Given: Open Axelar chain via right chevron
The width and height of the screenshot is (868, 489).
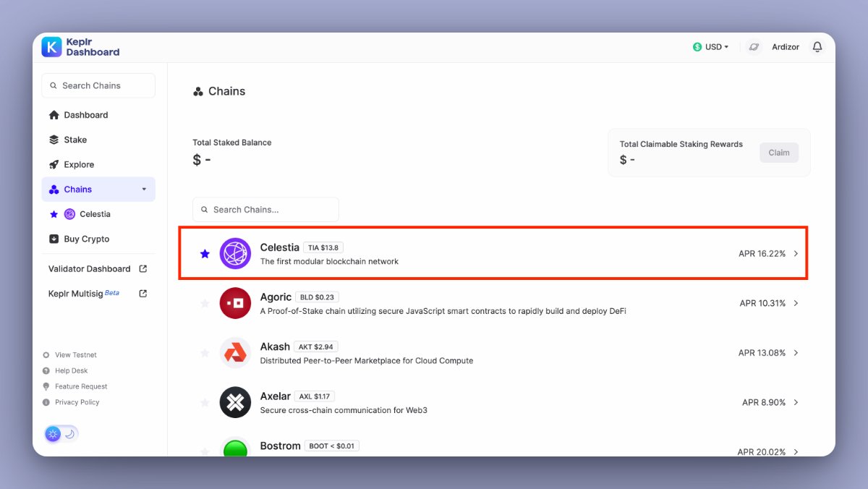Looking at the screenshot, I should pyautogui.click(x=796, y=402).
